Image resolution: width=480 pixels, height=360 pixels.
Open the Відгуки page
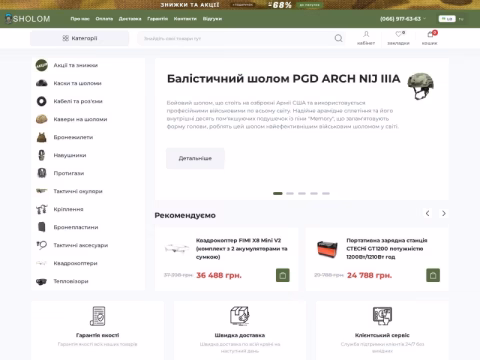pyautogui.click(x=212, y=19)
